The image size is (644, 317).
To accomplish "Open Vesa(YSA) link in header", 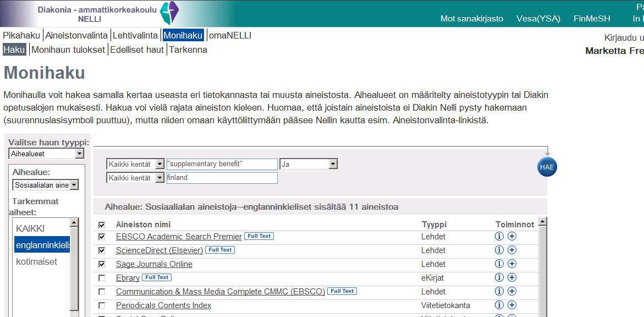I will click(538, 19).
